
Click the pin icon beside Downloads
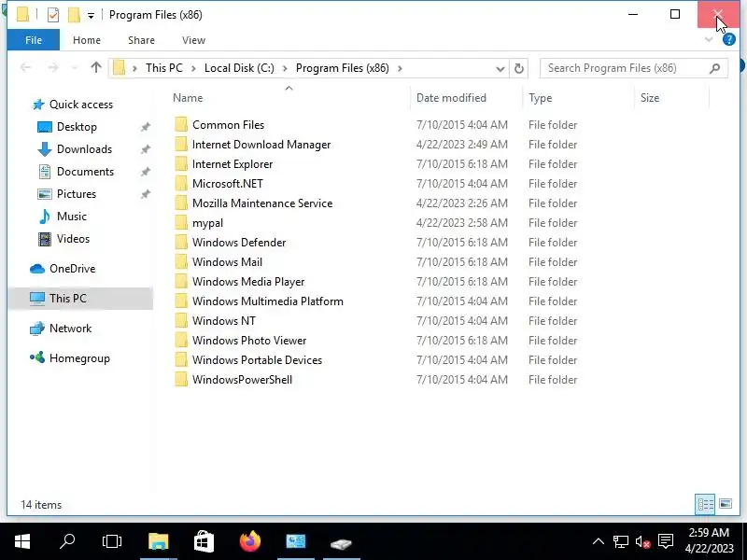(x=146, y=149)
